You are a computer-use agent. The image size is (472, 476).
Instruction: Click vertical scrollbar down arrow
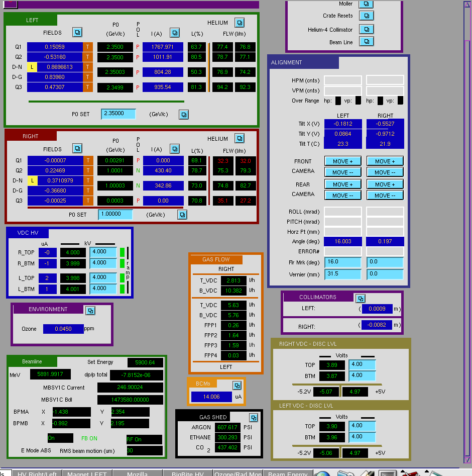467,459
